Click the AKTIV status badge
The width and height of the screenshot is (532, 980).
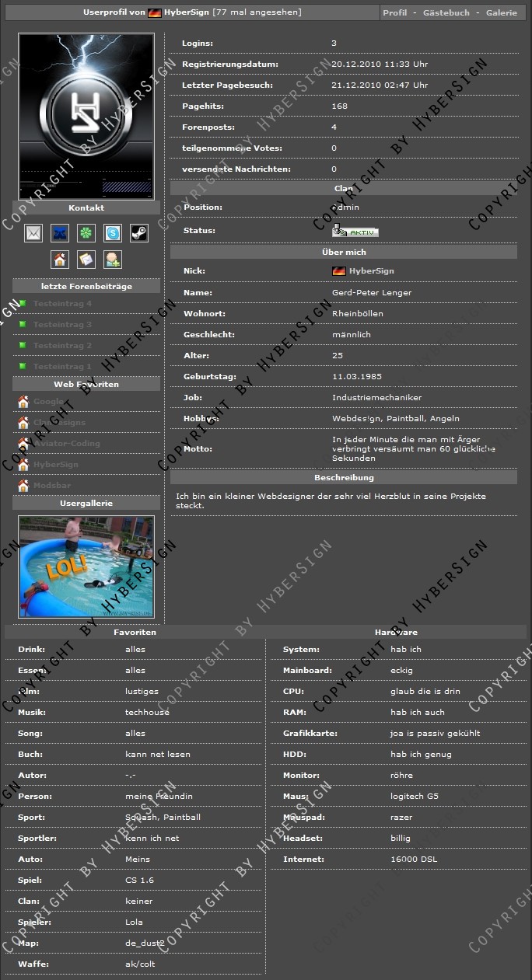click(x=355, y=231)
